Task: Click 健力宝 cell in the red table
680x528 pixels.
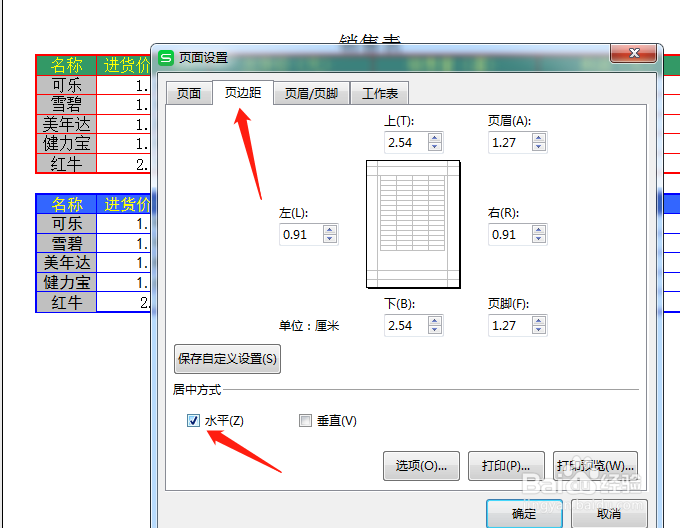Action: coord(66,143)
